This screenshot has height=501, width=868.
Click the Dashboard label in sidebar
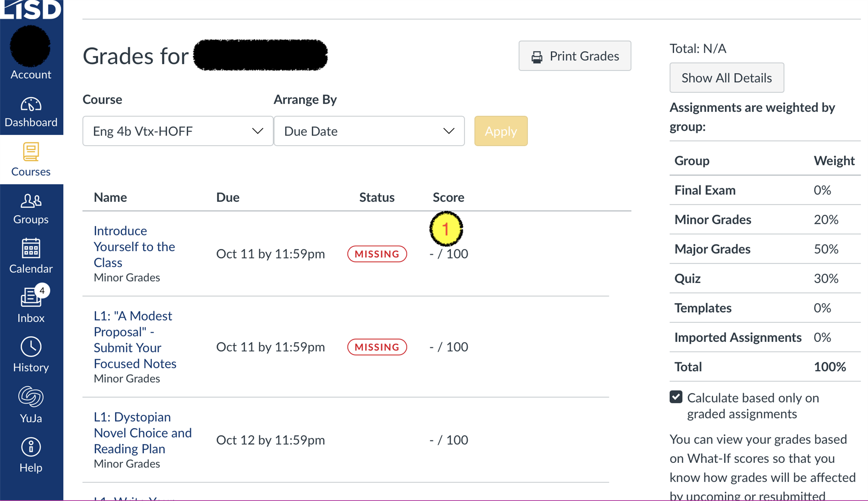click(x=31, y=122)
